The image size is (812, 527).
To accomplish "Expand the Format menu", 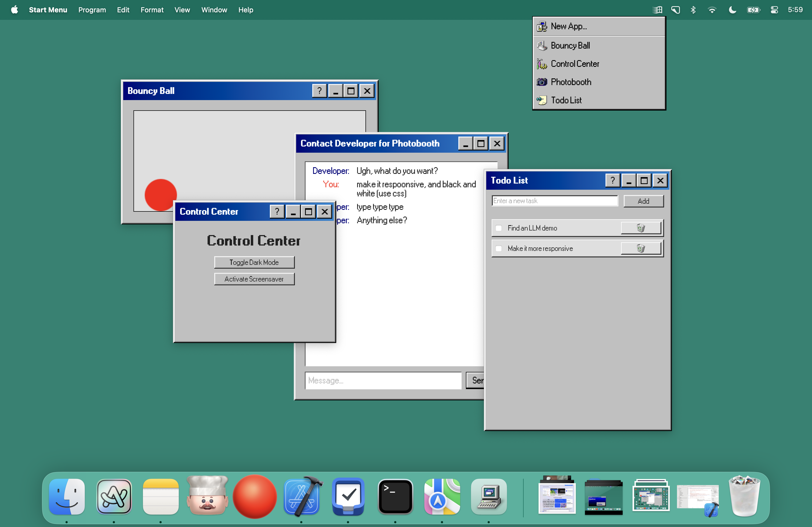I will [152, 10].
